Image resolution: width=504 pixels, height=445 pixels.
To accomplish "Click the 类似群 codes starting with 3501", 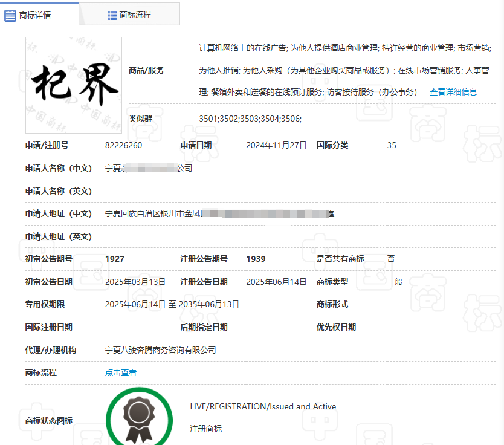I will 250,119.
